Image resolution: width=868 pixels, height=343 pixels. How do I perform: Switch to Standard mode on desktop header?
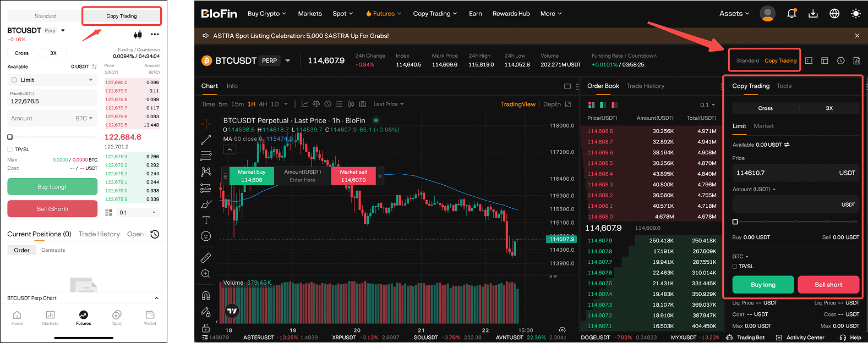(747, 60)
